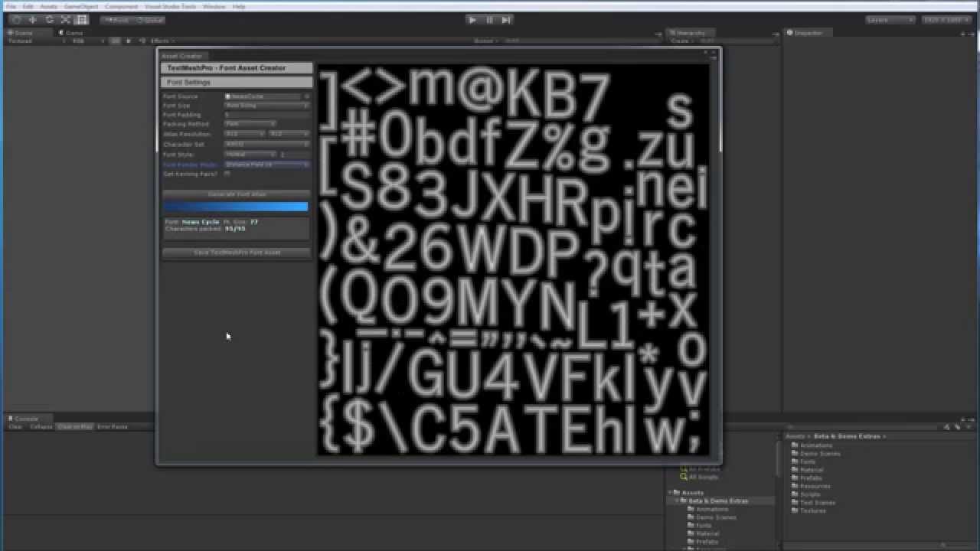Click the Generate Font Atlas button
Image resolution: width=980 pixels, height=551 pixels.
click(237, 194)
